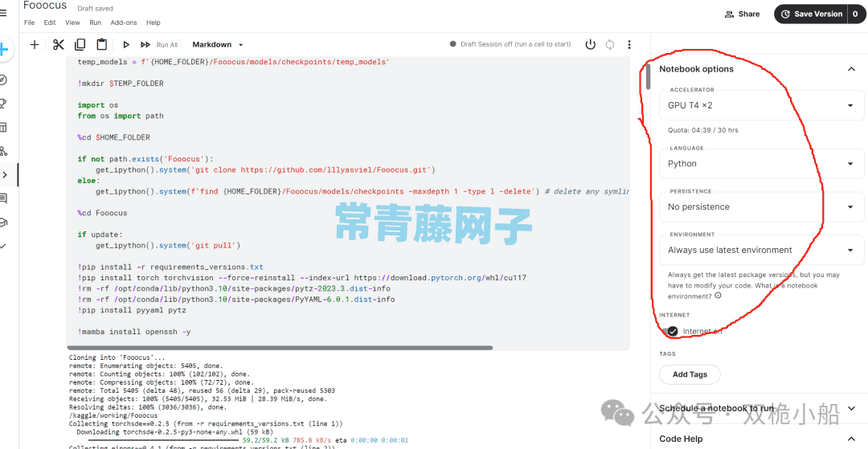868x449 pixels.
Task: Open the View menu
Action: (x=72, y=22)
